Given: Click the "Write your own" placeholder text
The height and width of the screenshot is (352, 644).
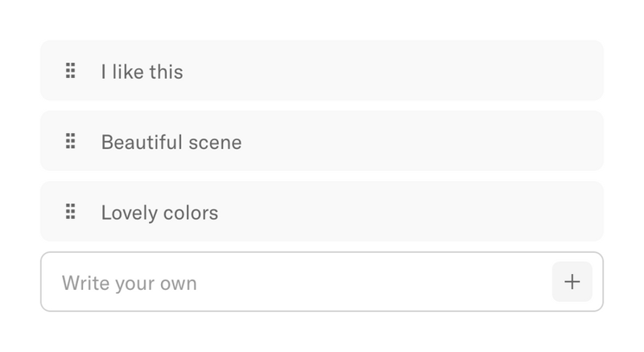Looking at the screenshot, I should [129, 284].
